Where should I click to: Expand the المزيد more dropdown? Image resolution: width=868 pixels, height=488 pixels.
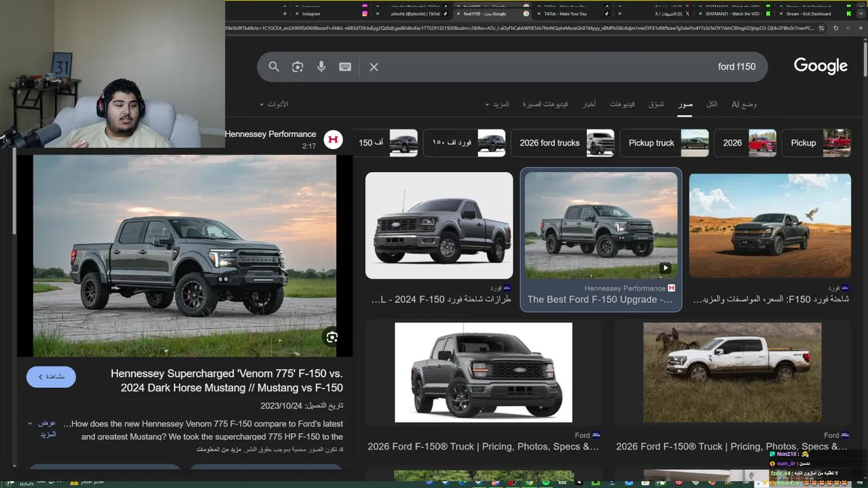pyautogui.click(x=497, y=104)
